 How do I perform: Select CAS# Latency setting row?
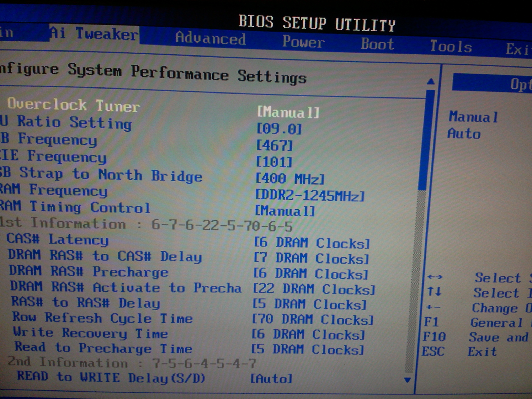[58, 239]
